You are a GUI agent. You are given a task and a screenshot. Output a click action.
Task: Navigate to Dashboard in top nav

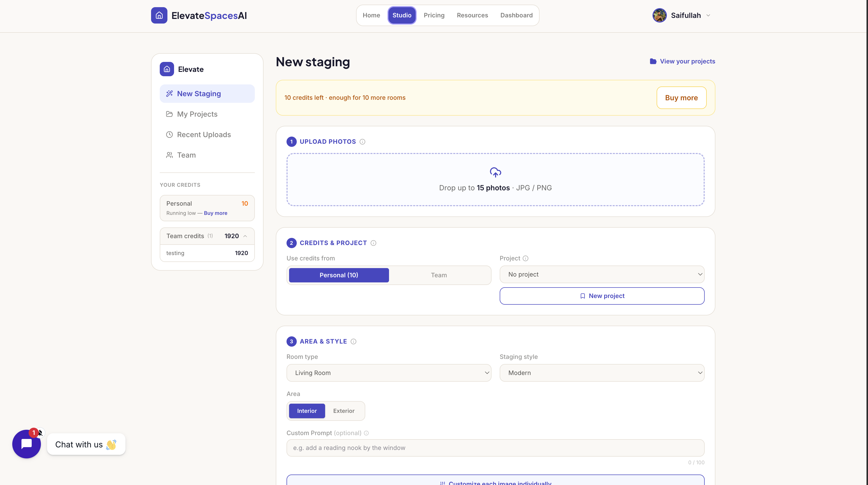(x=516, y=15)
